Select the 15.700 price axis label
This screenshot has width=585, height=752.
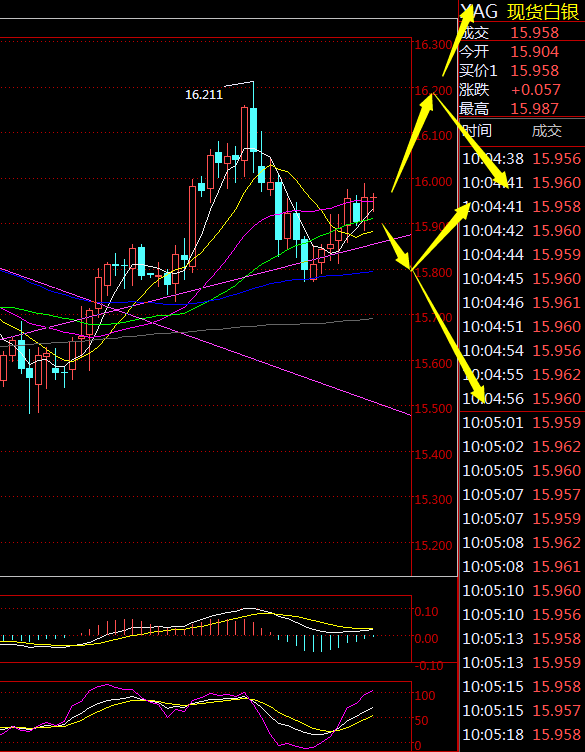(433, 317)
